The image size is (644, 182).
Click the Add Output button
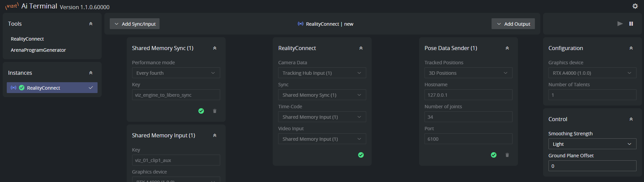pyautogui.click(x=513, y=24)
